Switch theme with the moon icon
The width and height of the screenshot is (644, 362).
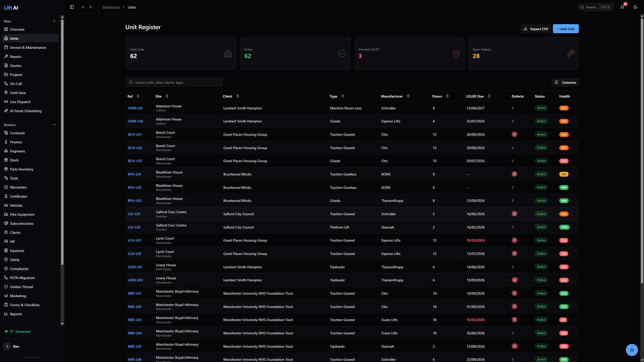coord(635,7)
